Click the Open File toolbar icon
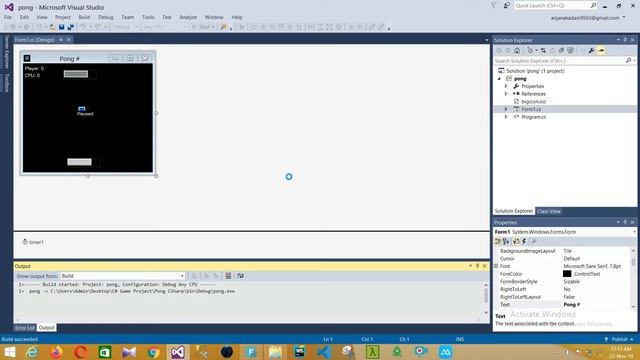The width and height of the screenshot is (640, 360). (52, 27)
